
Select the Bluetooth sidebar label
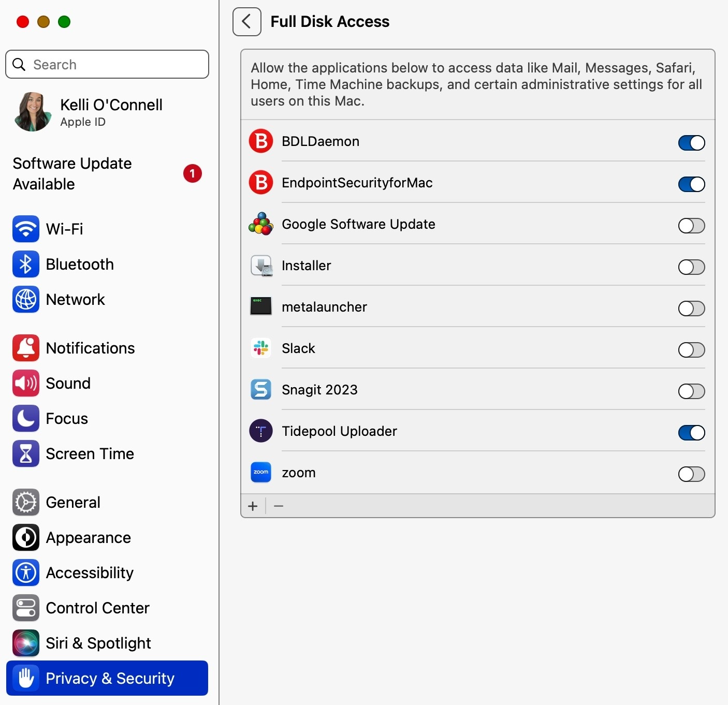click(x=80, y=264)
